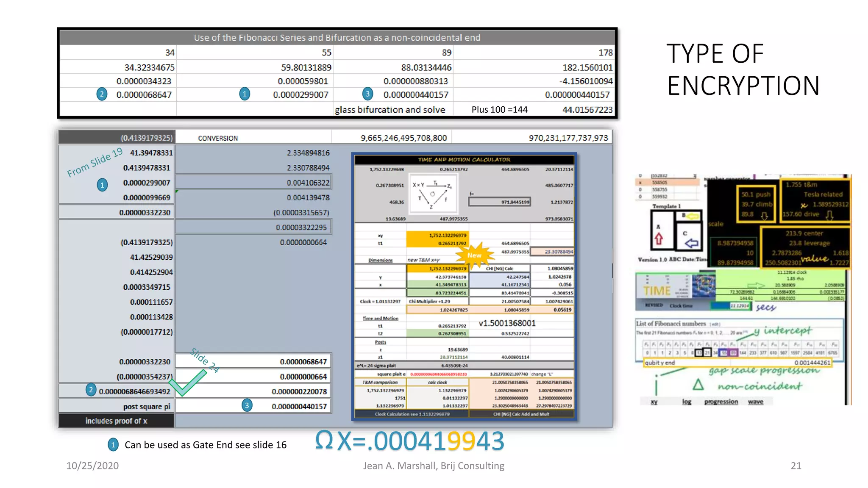Click the value 182.1560101

(587, 67)
